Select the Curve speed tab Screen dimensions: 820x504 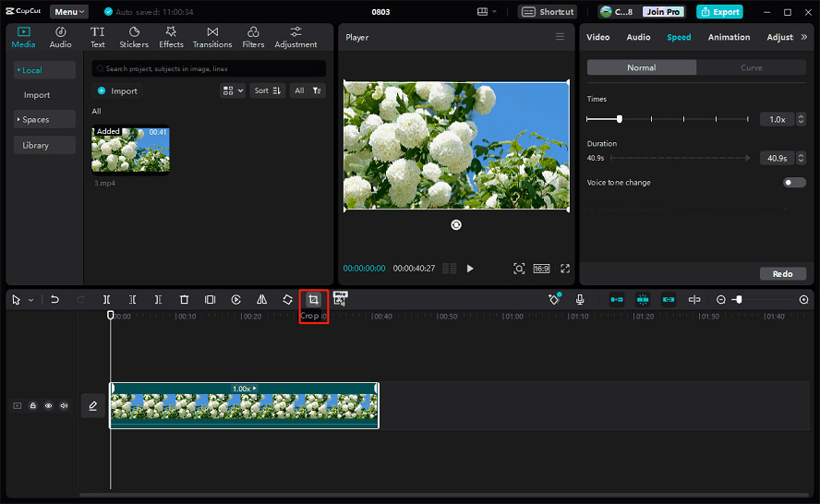[x=751, y=67]
